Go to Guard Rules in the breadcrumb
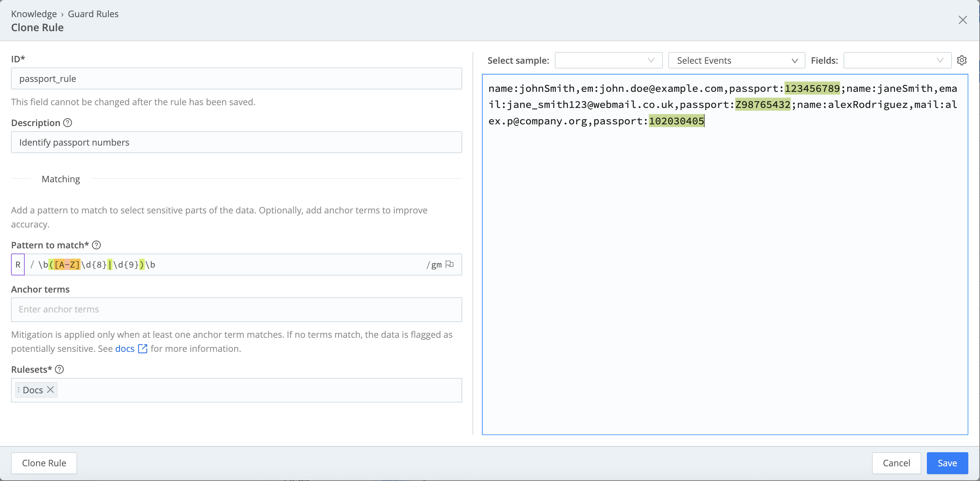The width and height of the screenshot is (980, 481). pyautogui.click(x=93, y=14)
